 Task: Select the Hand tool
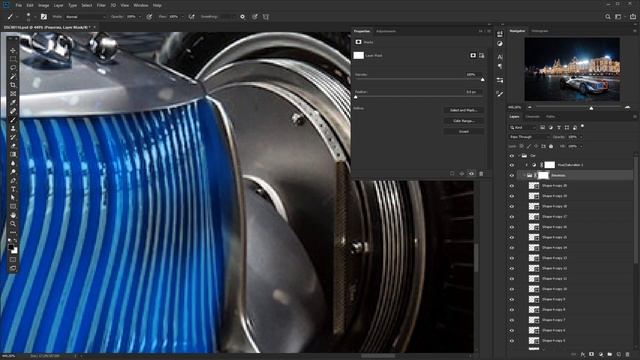point(13,215)
